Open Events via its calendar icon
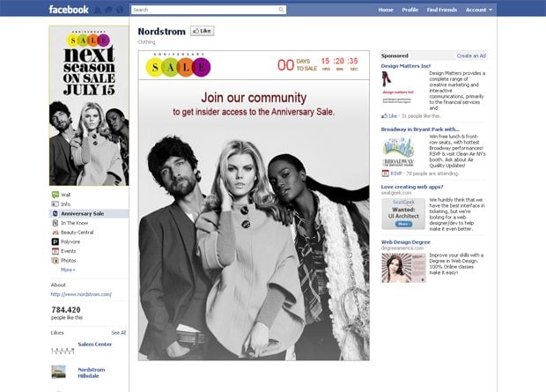Image resolution: width=546 pixels, height=392 pixels. [x=55, y=251]
